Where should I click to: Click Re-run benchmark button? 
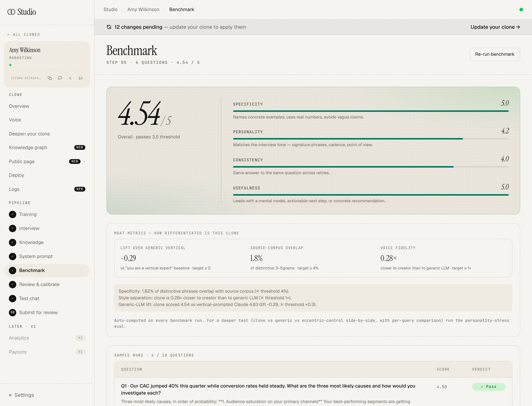point(495,54)
